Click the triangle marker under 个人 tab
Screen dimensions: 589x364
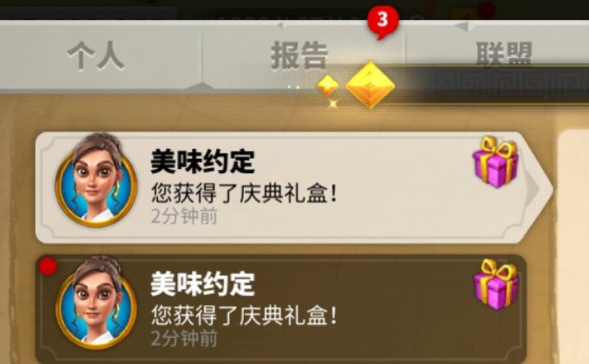202,86
